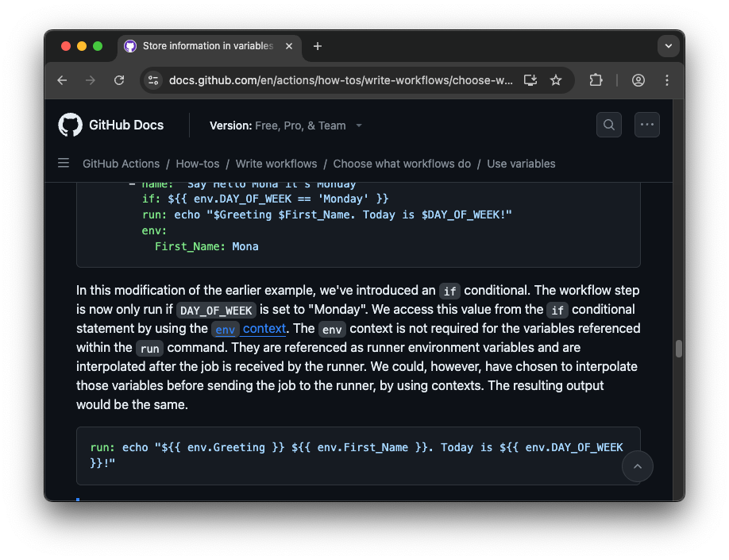Open the tab search chevron
729x560 pixels.
(x=669, y=46)
